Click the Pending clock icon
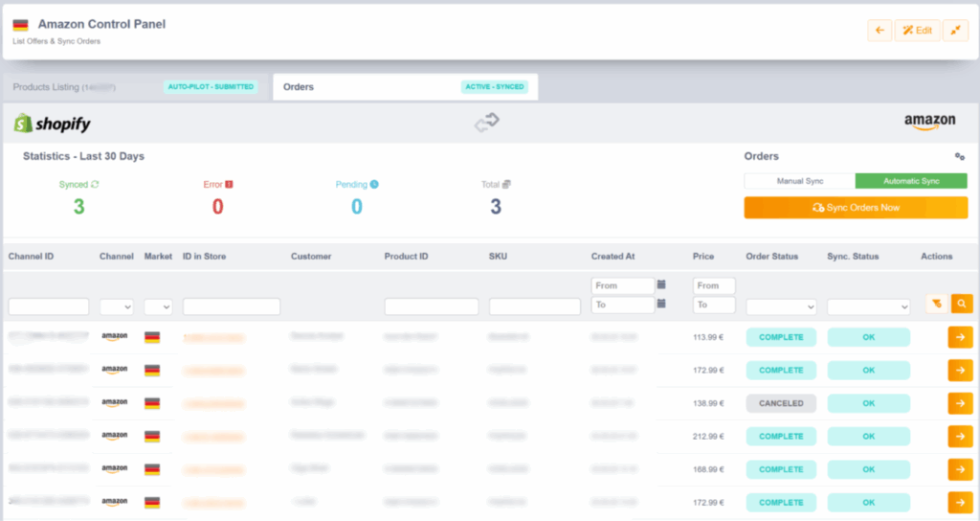This screenshot has height=521, width=980. point(374,185)
